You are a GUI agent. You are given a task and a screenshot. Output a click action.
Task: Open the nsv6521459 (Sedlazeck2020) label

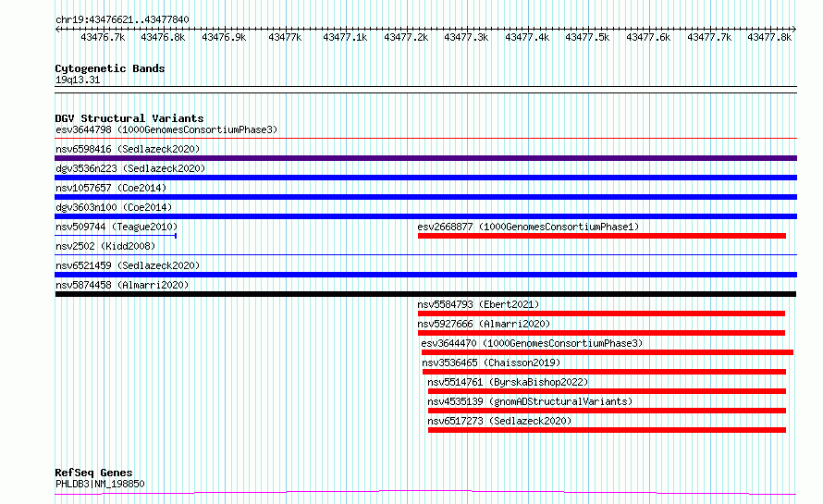128,265
